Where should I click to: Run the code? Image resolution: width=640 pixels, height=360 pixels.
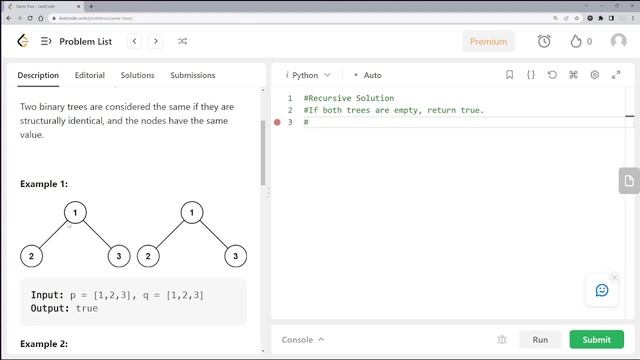coord(540,340)
